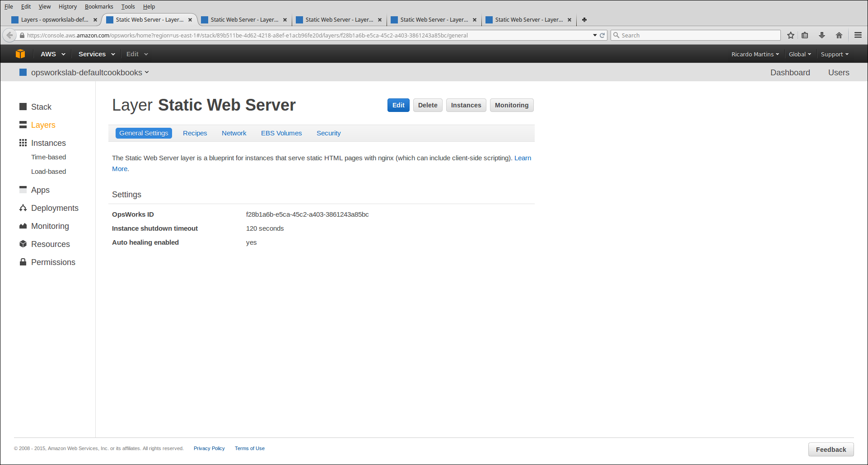Image resolution: width=868 pixels, height=465 pixels.
Task: Expand the Services dropdown menu
Action: [97, 54]
